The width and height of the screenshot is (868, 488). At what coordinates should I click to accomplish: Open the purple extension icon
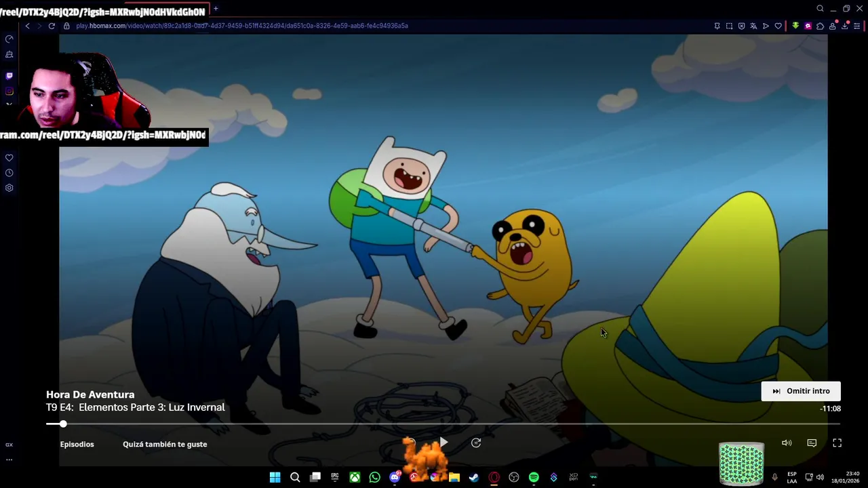[x=808, y=26]
